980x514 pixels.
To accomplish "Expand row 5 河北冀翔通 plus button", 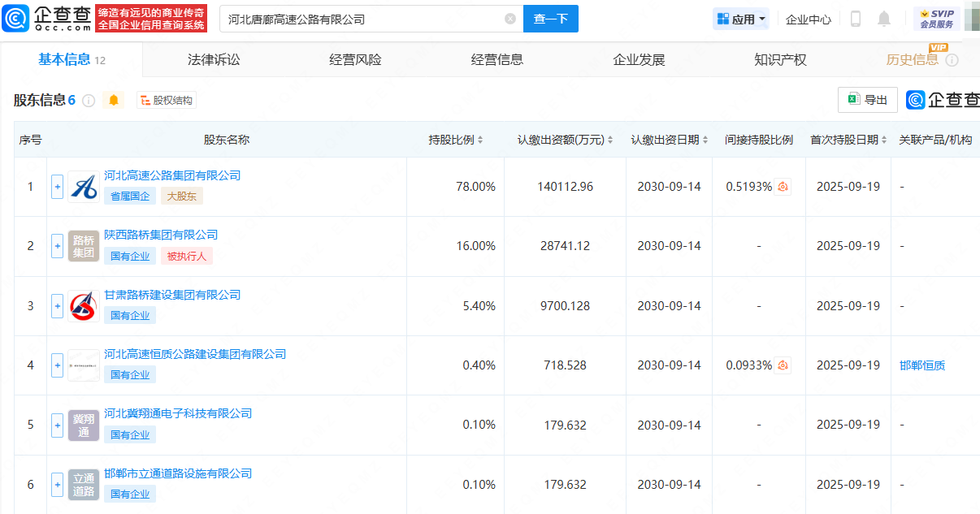I will [x=57, y=425].
